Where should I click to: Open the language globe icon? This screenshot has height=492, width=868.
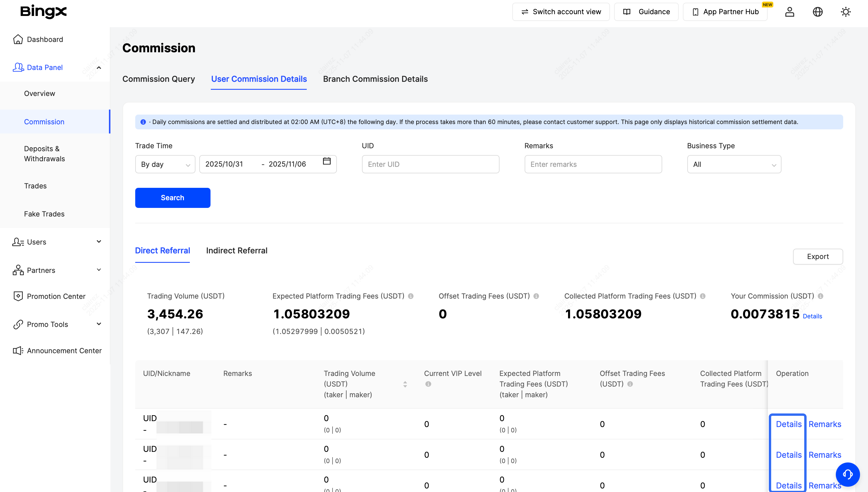point(817,12)
